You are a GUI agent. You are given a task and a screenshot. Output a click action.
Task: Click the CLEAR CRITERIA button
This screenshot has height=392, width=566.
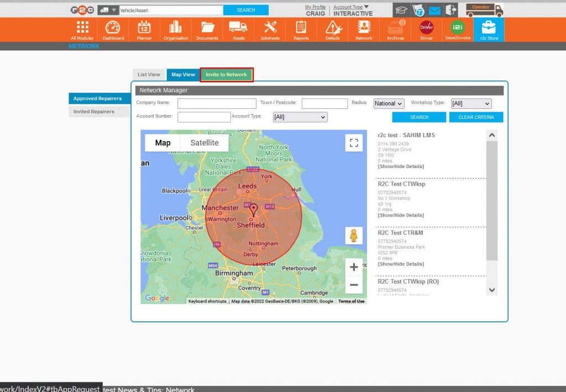tap(476, 117)
